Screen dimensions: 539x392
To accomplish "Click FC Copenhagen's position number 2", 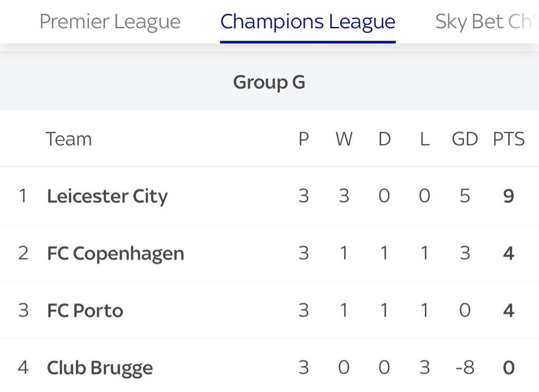I will pyautogui.click(x=23, y=253).
